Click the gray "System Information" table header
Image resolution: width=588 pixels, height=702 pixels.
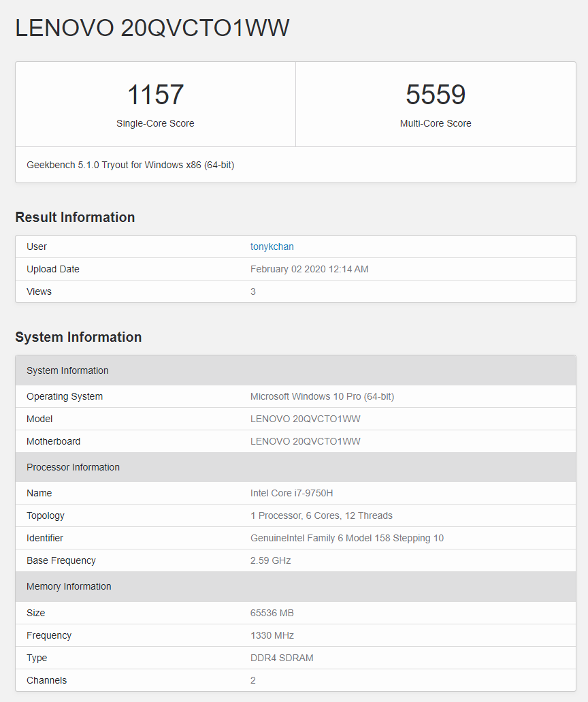click(x=295, y=370)
